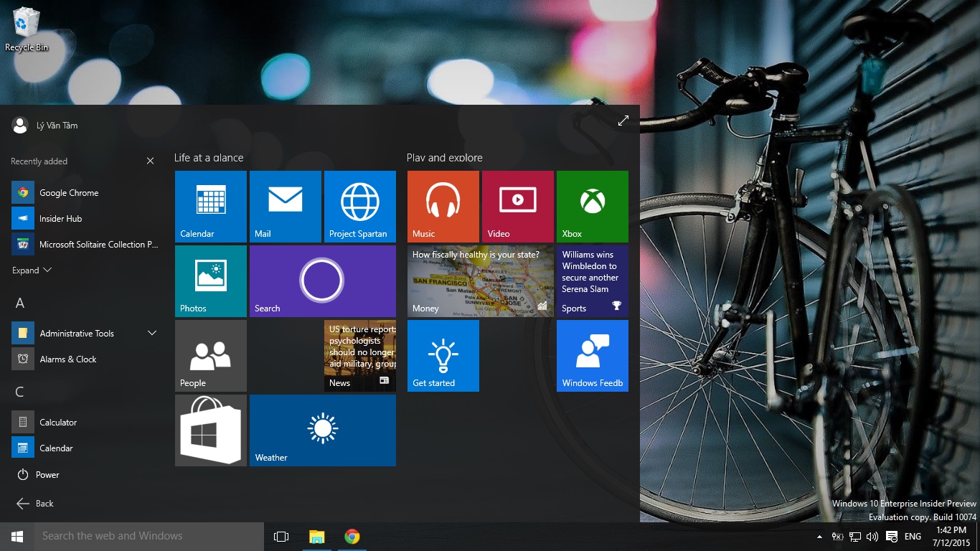Open the Sports news tile

click(x=593, y=281)
